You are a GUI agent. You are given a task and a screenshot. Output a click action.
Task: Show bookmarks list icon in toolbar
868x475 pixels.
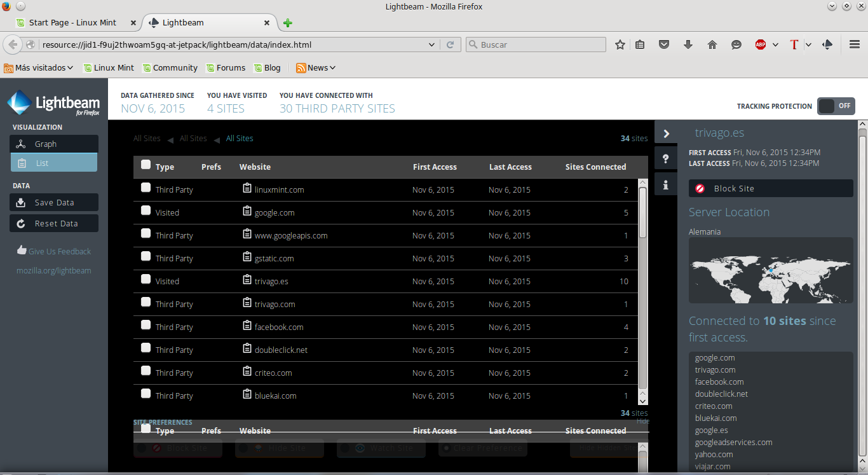click(640, 45)
